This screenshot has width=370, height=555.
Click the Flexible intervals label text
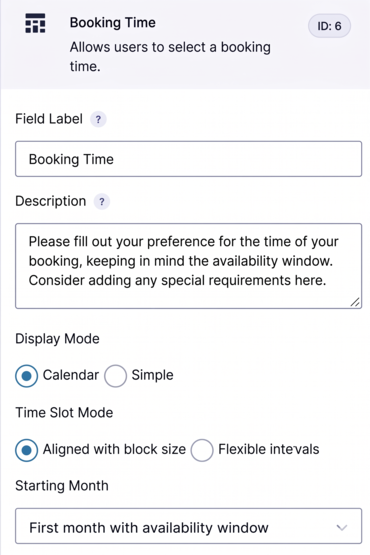[269, 450]
